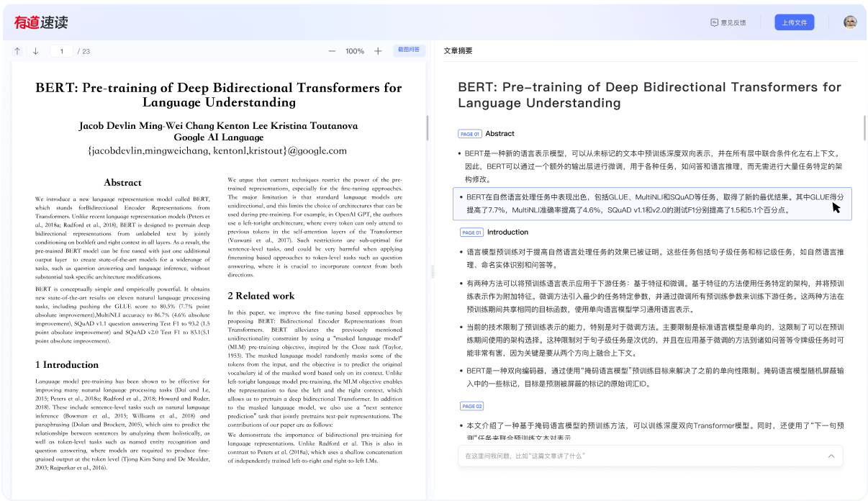Click the 截图问答 screenshot Q&A button
868x501 pixels.
409,50
